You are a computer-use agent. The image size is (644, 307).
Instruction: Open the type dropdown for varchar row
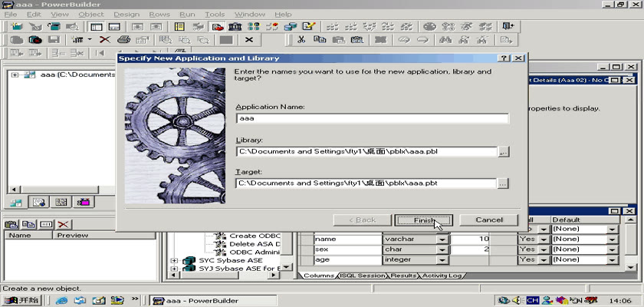coord(442,239)
